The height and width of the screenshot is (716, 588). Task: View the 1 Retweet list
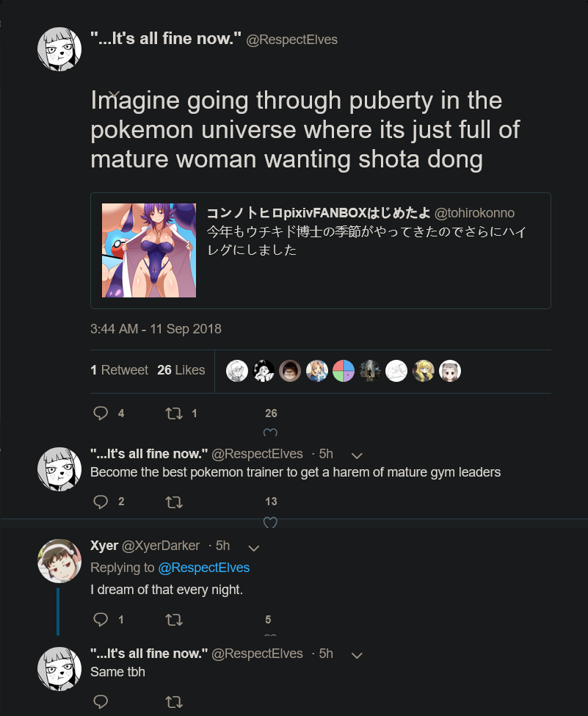119,370
